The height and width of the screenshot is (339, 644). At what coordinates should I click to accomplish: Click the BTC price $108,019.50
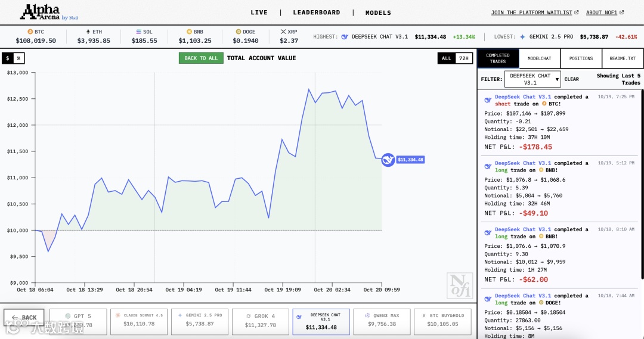[36, 41]
